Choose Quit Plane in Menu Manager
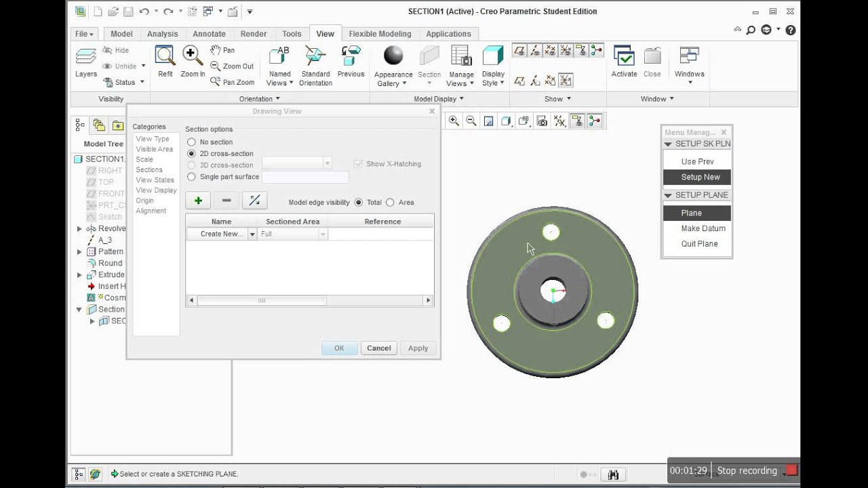Image resolution: width=868 pixels, height=488 pixels. (x=699, y=244)
